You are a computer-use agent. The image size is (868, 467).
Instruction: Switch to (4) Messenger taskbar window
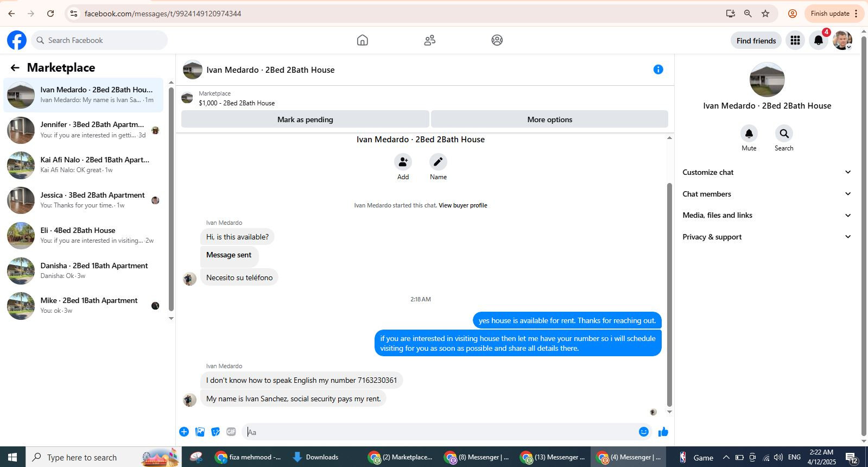click(x=629, y=457)
